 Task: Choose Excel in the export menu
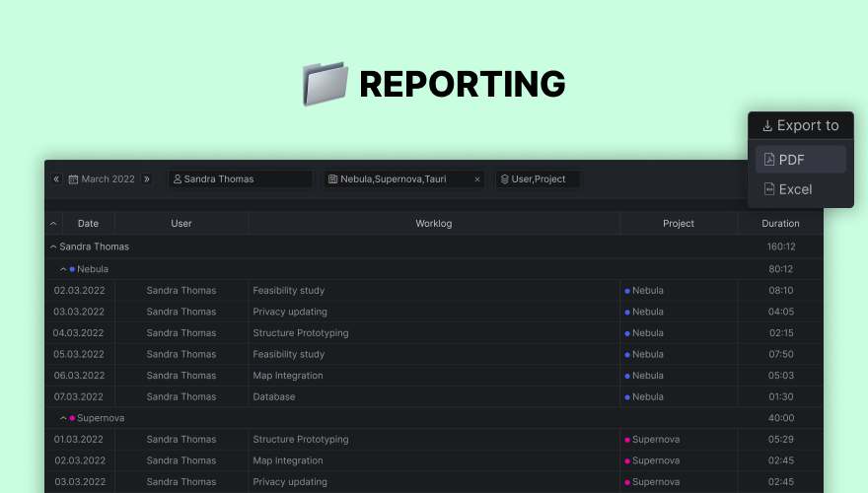pos(801,189)
